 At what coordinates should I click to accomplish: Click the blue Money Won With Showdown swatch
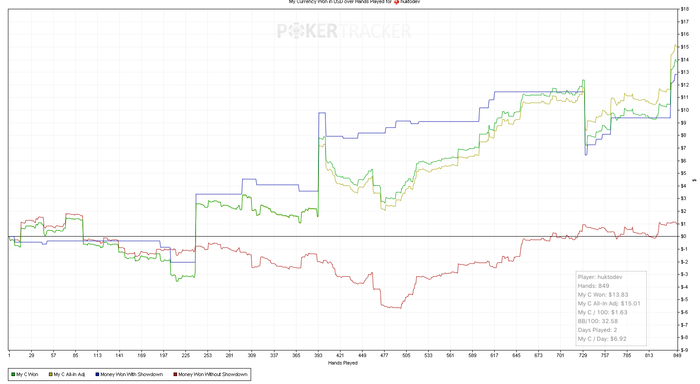point(97,374)
